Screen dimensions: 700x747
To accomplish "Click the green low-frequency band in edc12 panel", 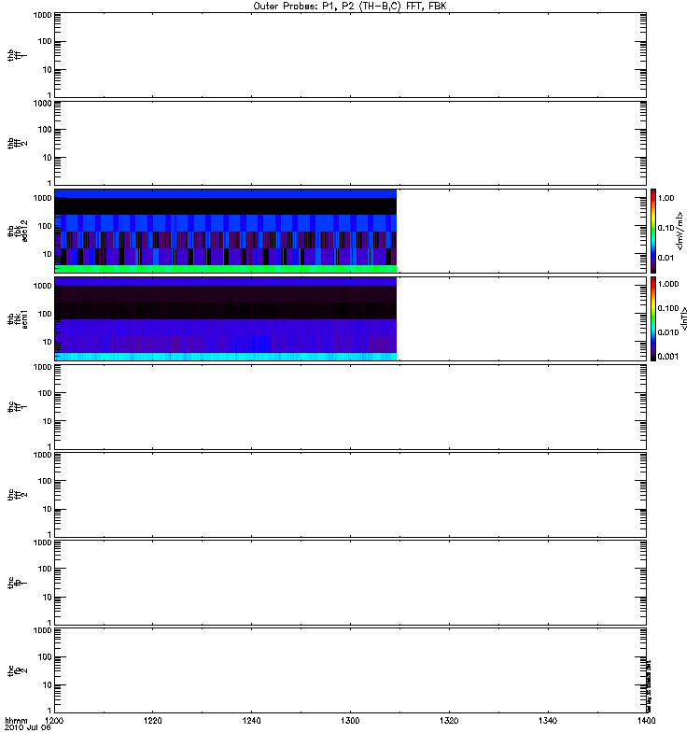I will (x=226, y=269).
